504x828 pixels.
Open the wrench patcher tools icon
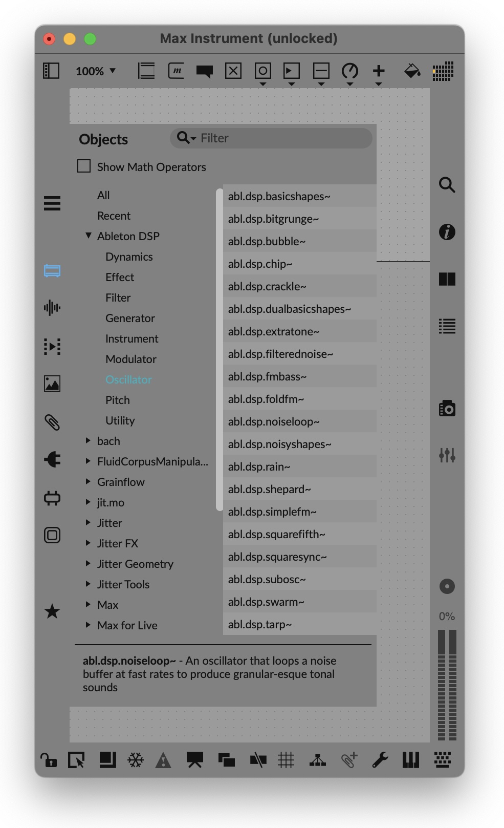click(x=380, y=760)
